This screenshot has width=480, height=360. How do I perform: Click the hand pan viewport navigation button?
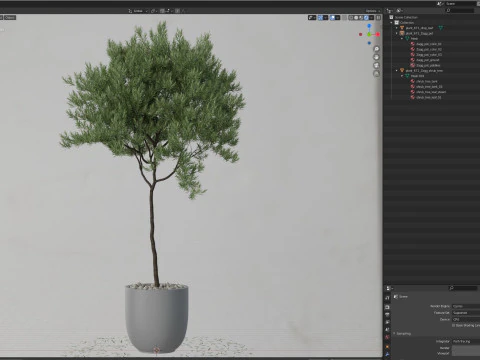pos(377,57)
